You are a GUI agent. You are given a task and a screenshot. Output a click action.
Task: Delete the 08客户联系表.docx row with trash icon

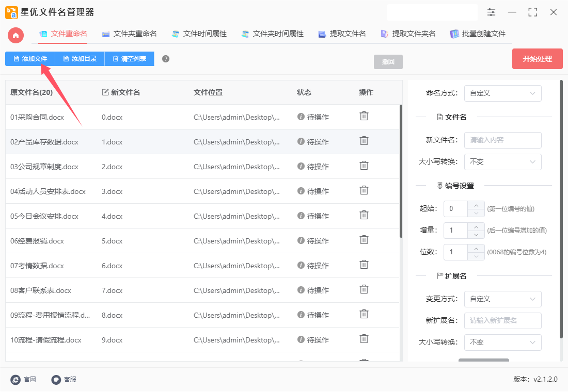pyautogui.click(x=364, y=289)
